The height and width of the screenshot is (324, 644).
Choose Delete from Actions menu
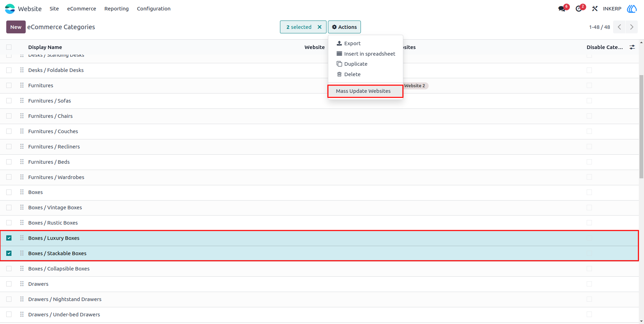[x=365, y=74]
